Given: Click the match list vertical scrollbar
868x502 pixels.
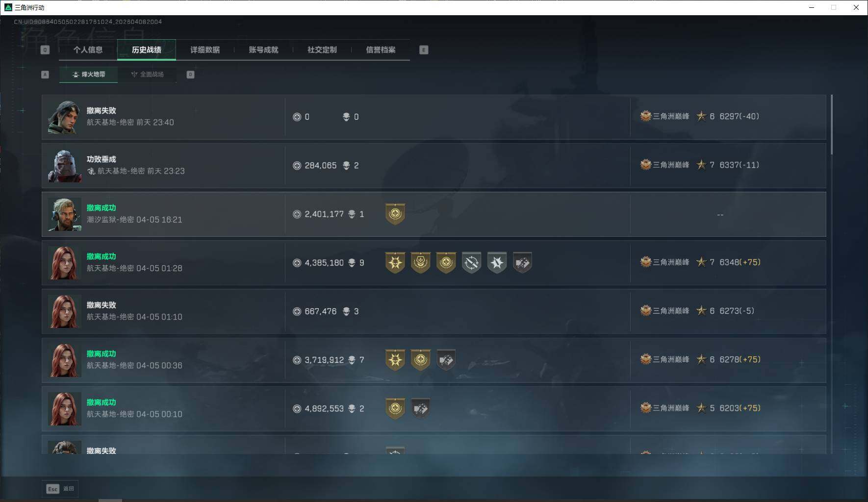Looking at the screenshot, I should click(832, 125).
